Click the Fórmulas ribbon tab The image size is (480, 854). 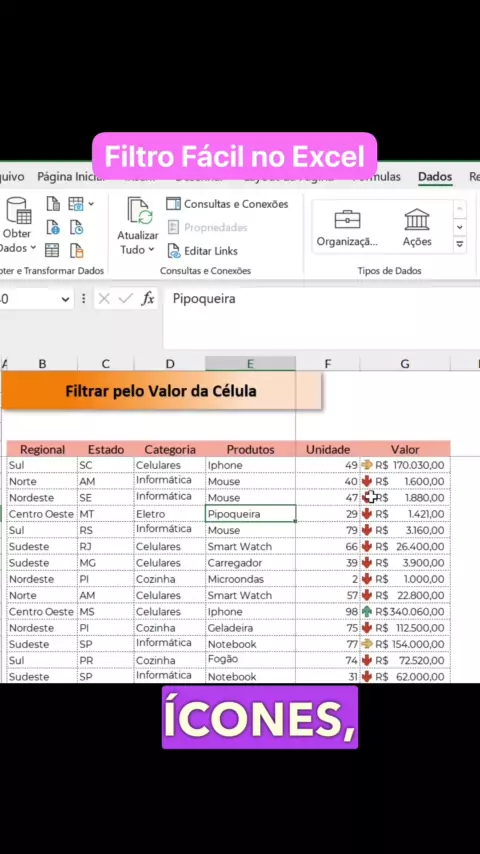[x=376, y=176]
